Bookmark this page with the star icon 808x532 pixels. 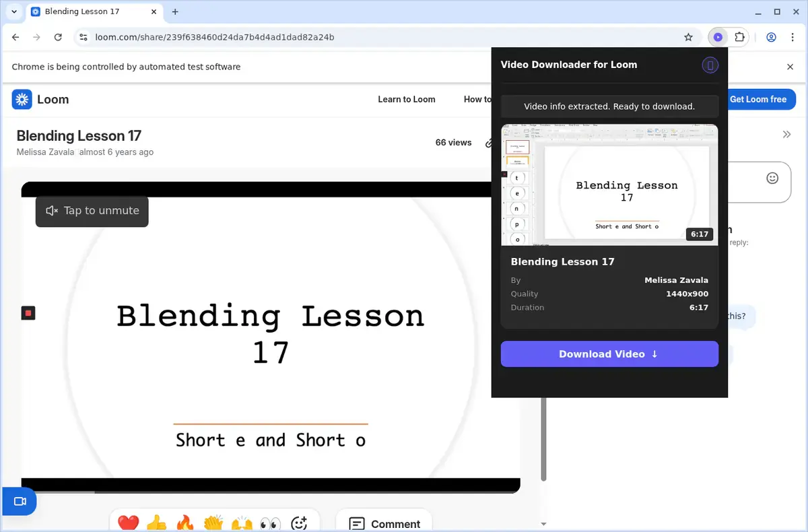(688, 38)
